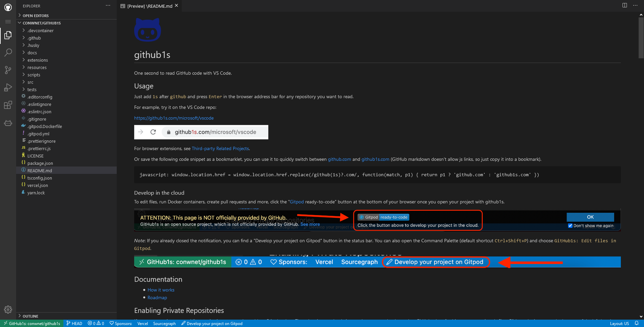Follow the github1s.com link in bookmarklet paragraph

pyautogui.click(x=375, y=159)
